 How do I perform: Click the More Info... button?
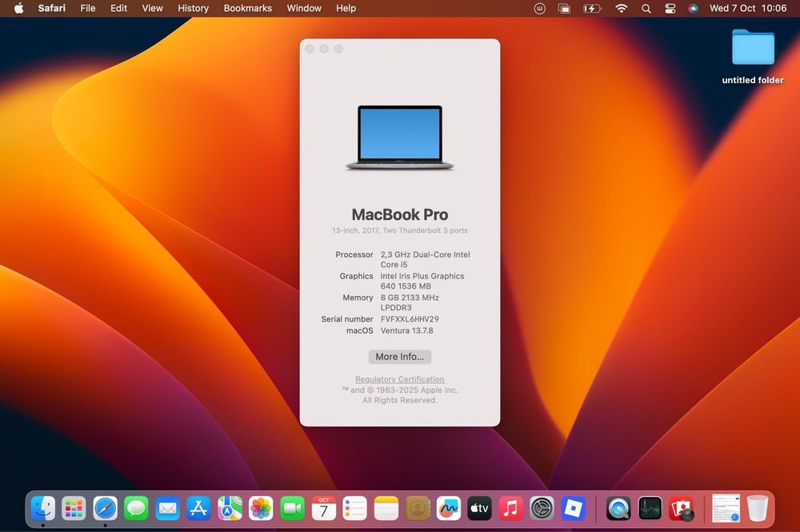coord(399,357)
